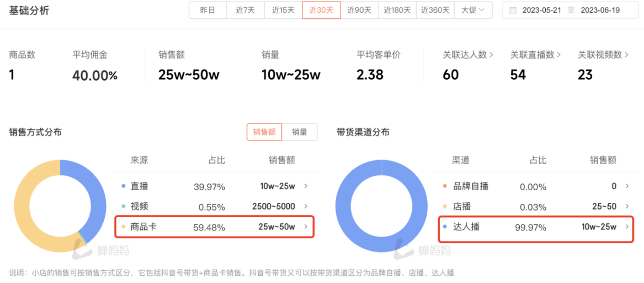This screenshot has height=283, width=644.
Task: Open 品牌自播 row detail arrow
Action: tap(627, 186)
